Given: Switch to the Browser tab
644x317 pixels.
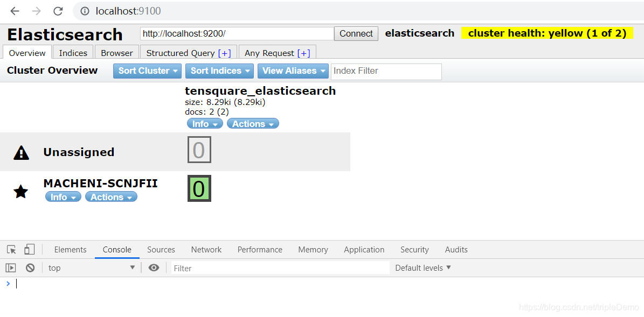Looking at the screenshot, I should click(x=117, y=53).
